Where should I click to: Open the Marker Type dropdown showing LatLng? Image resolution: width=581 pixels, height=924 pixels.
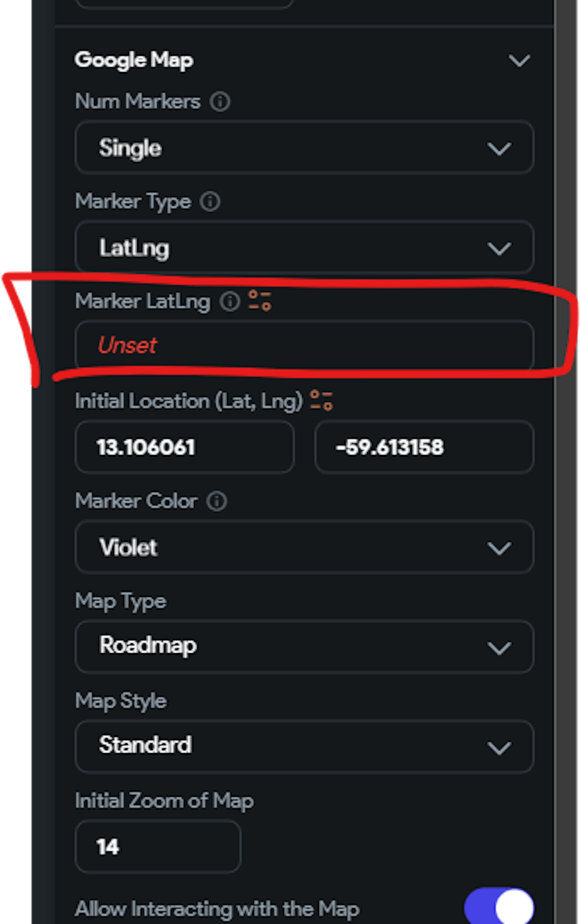[304, 248]
